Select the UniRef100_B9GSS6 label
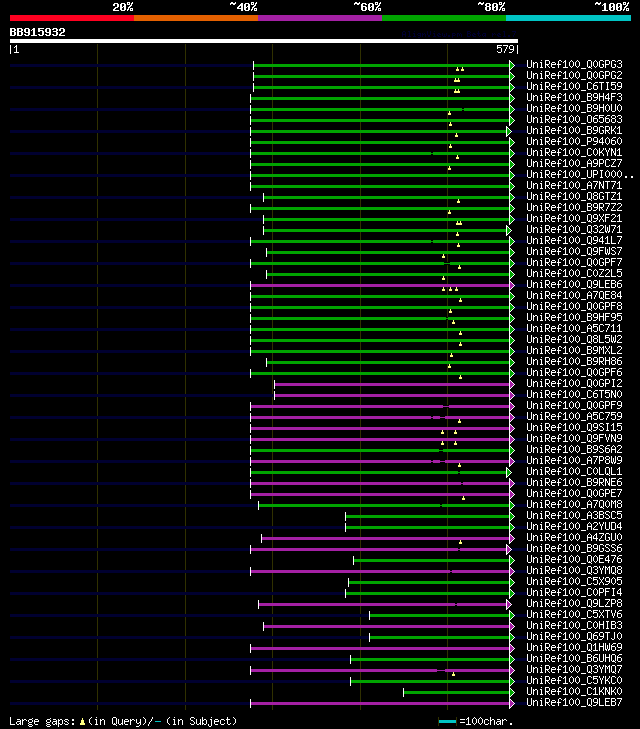The image size is (640, 729). pos(574,549)
